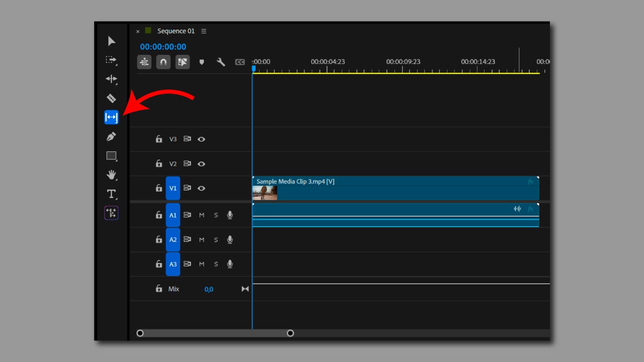Switch to the Sequence 01 tab

(x=176, y=31)
